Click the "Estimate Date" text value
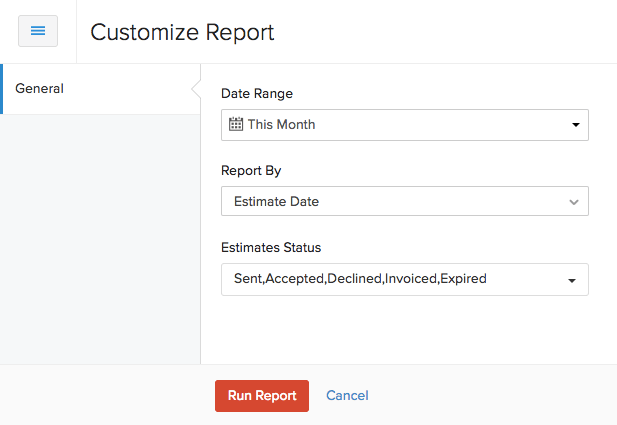 [276, 202]
